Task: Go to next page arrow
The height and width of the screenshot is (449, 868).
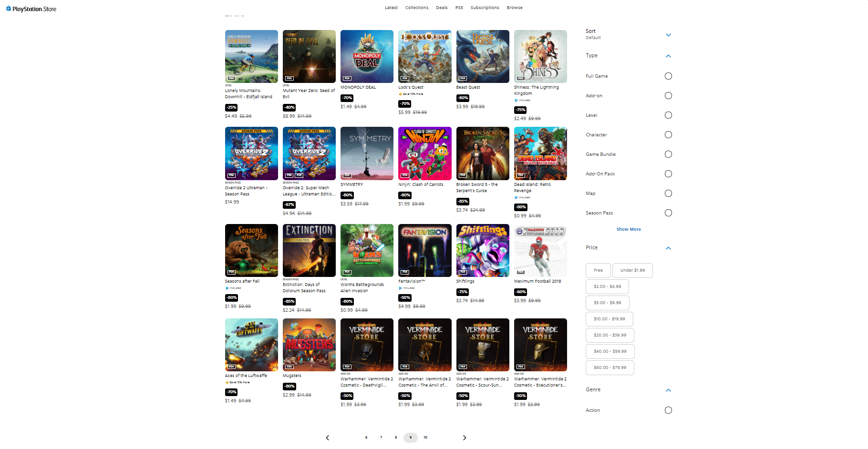Action: [x=465, y=438]
